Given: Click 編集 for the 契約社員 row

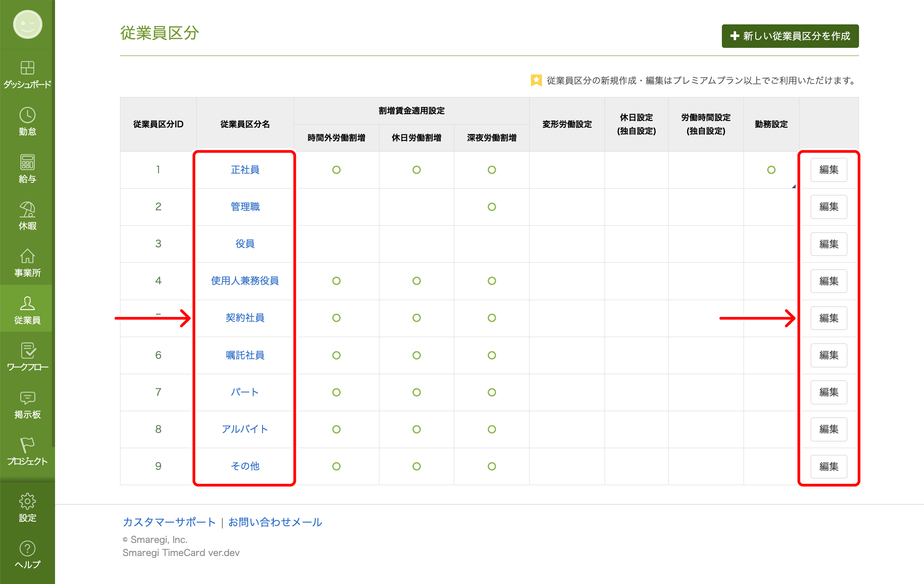Looking at the screenshot, I should (x=828, y=318).
